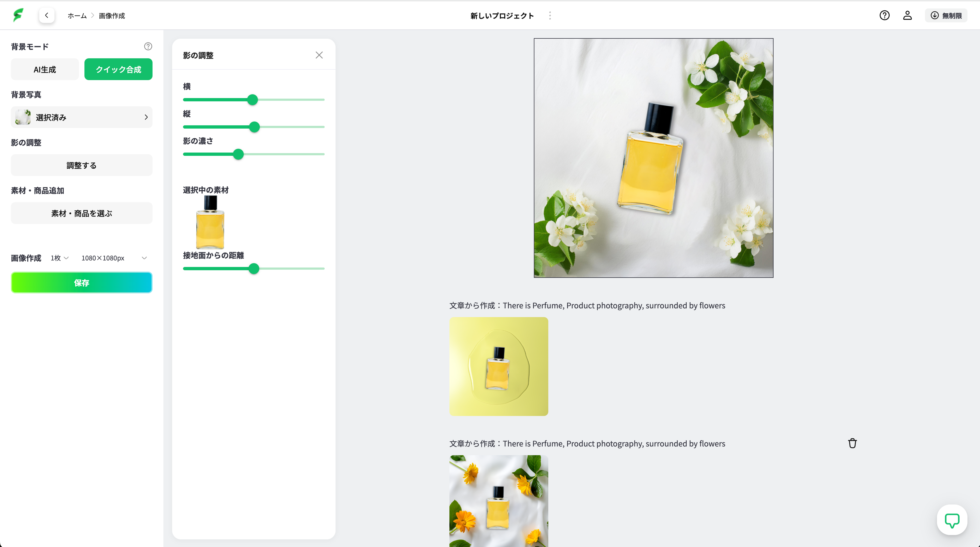Image resolution: width=980 pixels, height=547 pixels.
Task: Click the green app logo icon
Action: (x=18, y=15)
